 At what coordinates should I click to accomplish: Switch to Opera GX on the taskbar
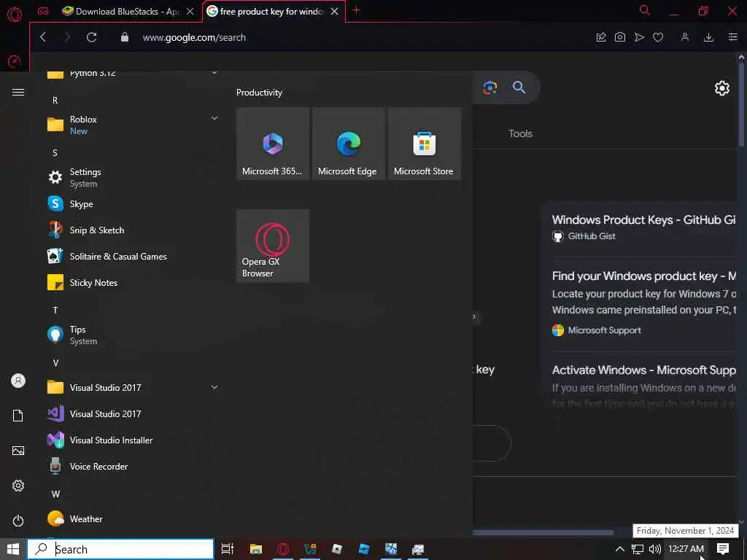[x=283, y=549]
